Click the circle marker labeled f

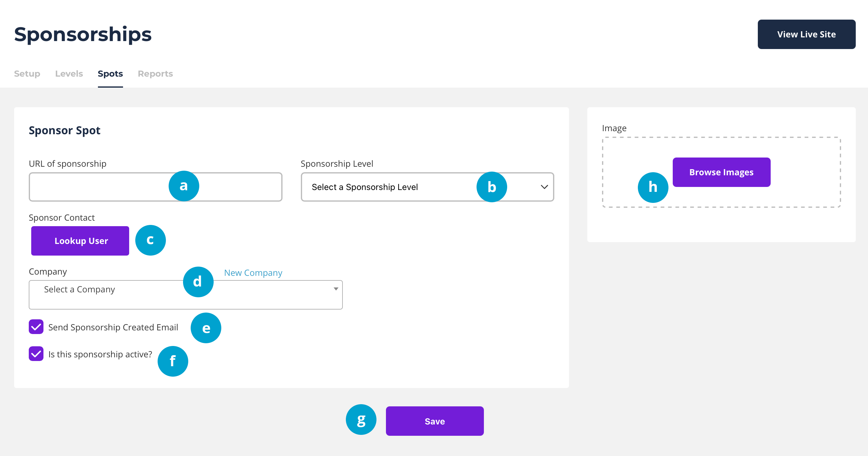tap(173, 361)
